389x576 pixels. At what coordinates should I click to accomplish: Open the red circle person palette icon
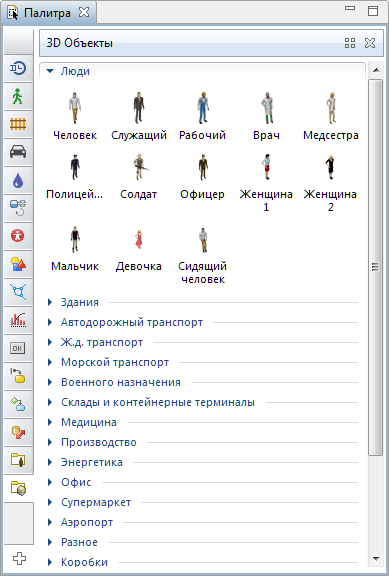(x=18, y=235)
